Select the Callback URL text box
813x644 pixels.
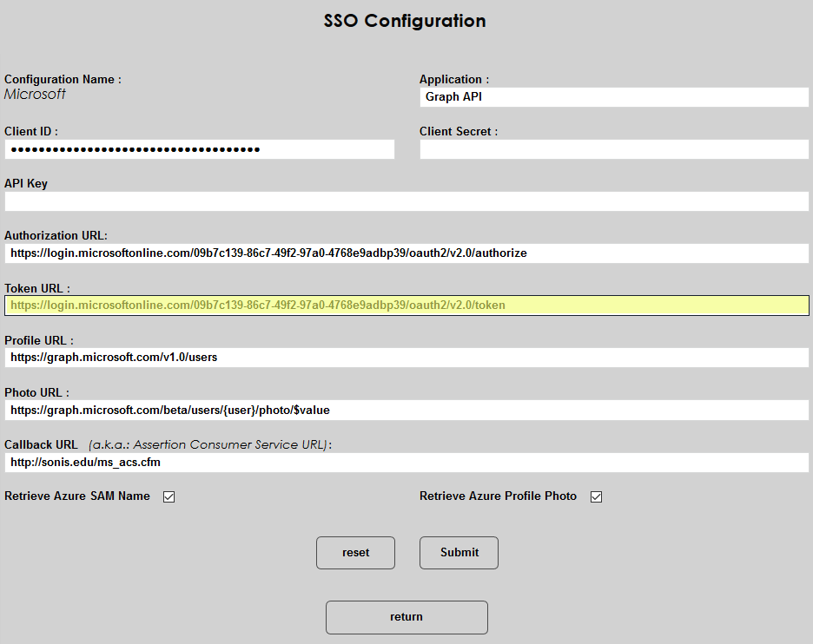[x=406, y=463]
